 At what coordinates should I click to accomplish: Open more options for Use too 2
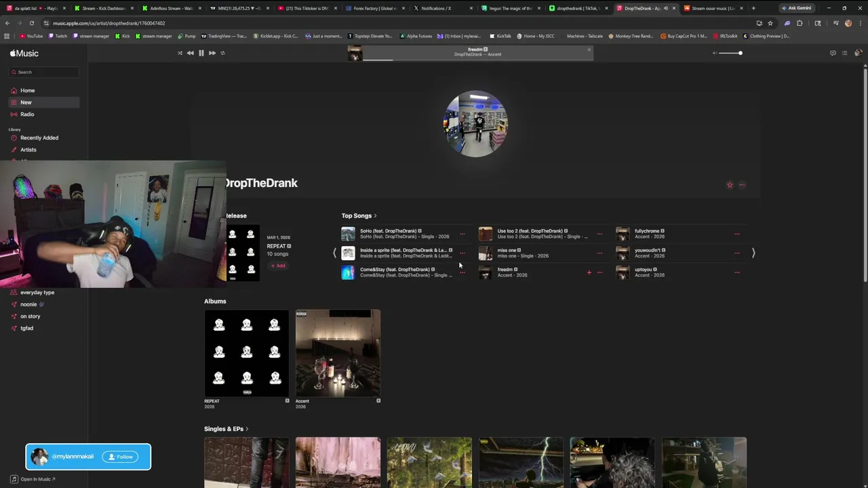coord(599,235)
